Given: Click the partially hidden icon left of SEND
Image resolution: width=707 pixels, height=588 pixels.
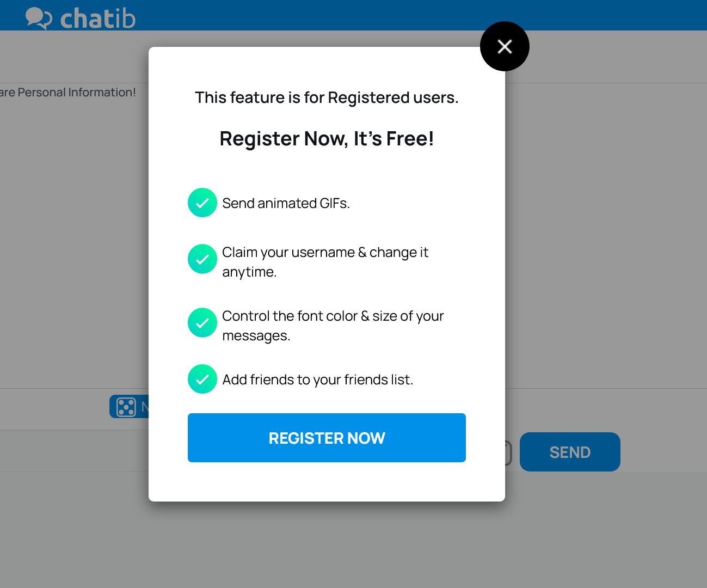Looking at the screenshot, I should (x=508, y=453).
